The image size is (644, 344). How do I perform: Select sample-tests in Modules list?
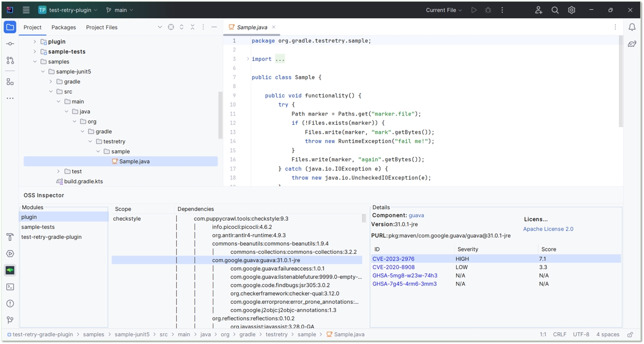point(63,227)
